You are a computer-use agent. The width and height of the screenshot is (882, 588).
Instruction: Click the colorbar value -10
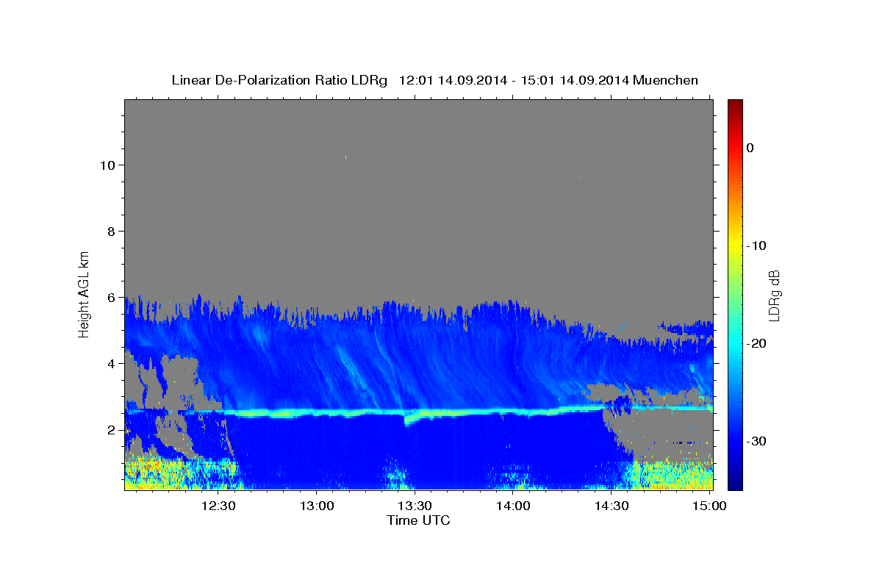pyautogui.click(x=756, y=245)
